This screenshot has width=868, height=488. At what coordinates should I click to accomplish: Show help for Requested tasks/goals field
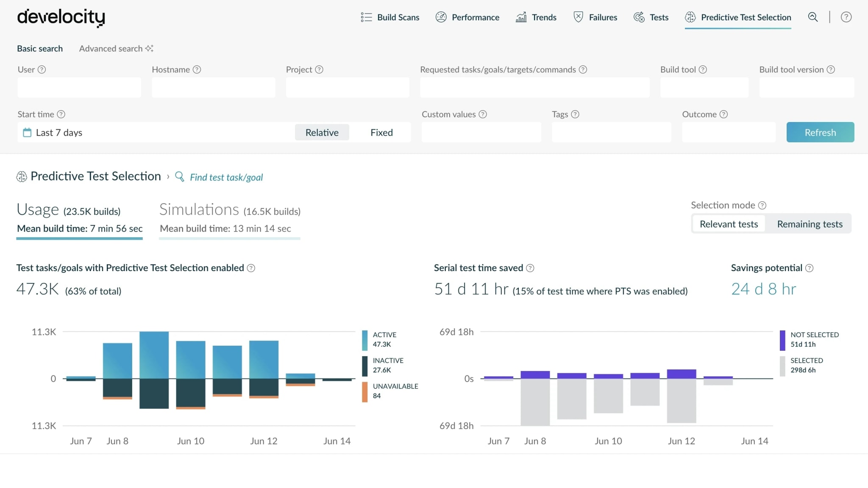[x=583, y=69]
